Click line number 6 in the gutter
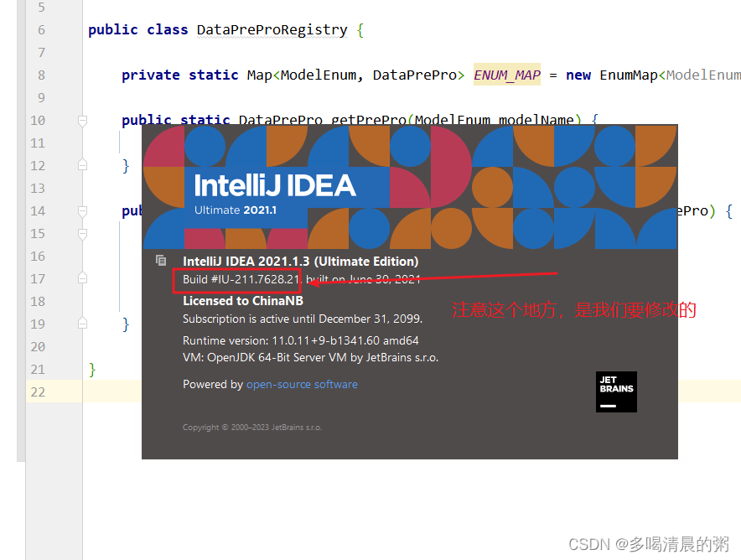741x560 pixels. 42,30
